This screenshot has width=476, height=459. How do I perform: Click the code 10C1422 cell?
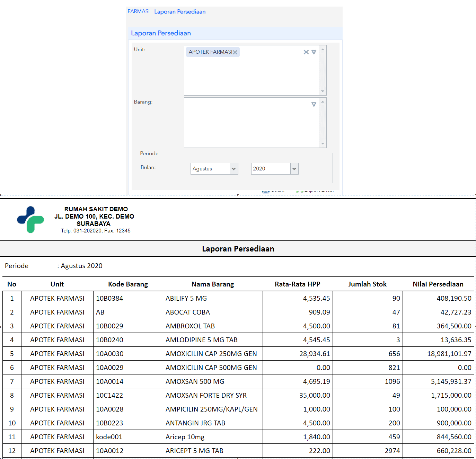(128, 395)
